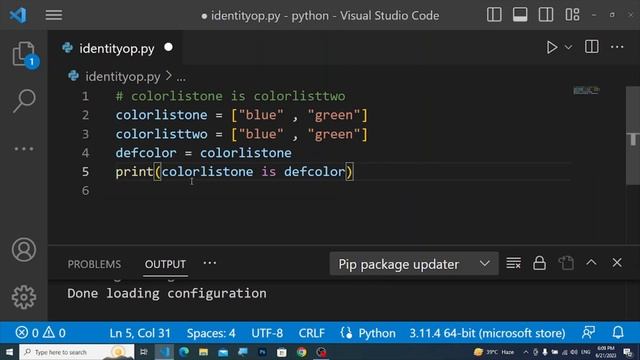The image size is (640, 360).
Task: Click the print keyword on line 5
Action: [134, 172]
